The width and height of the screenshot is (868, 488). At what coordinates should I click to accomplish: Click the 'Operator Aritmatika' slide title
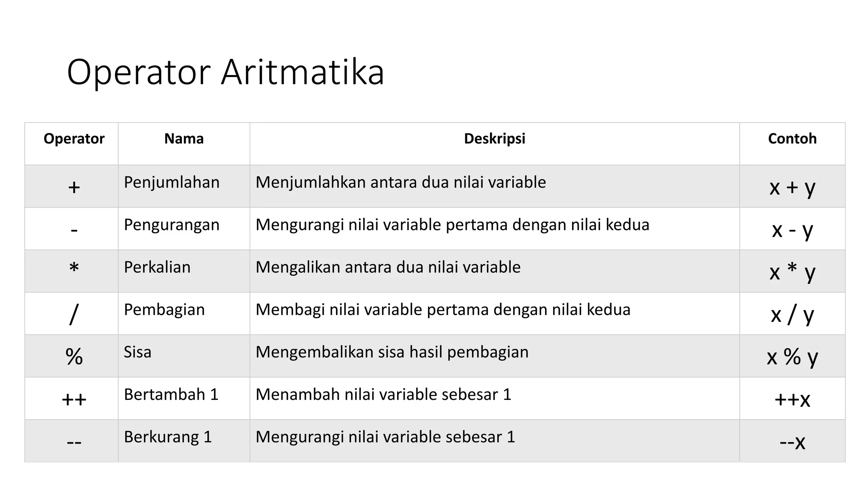pyautogui.click(x=225, y=73)
